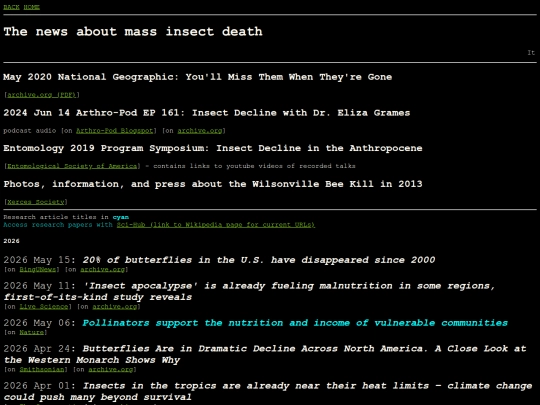Screen dimensions: 540x405
Task: Open the Smithsonian link for the Apr 24 article
Action: point(42,370)
